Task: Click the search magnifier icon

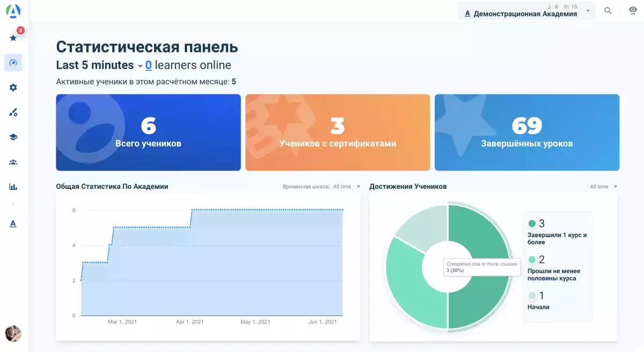Action: (x=608, y=11)
